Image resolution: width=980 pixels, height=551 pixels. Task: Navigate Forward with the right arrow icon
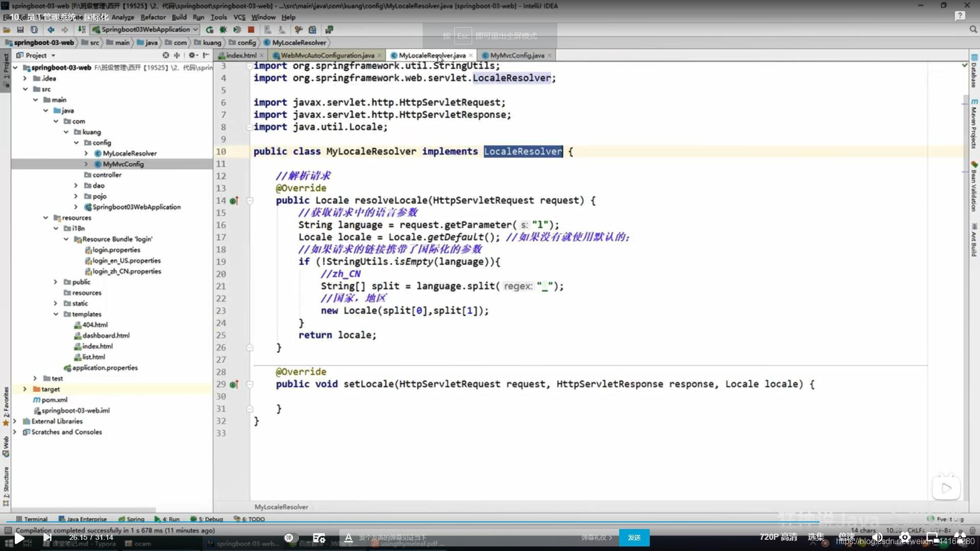[x=65, y=30]
